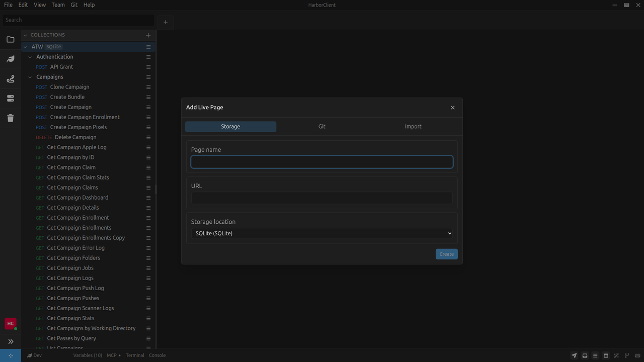The image size is (644, 362).
Task: Open the API Grant row menu icon
Action: (148, 67)
